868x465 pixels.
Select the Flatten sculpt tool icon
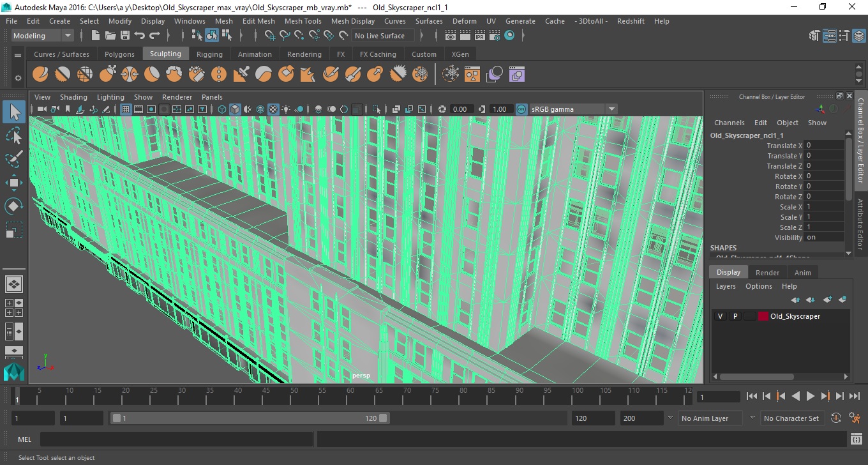[152, 75]
